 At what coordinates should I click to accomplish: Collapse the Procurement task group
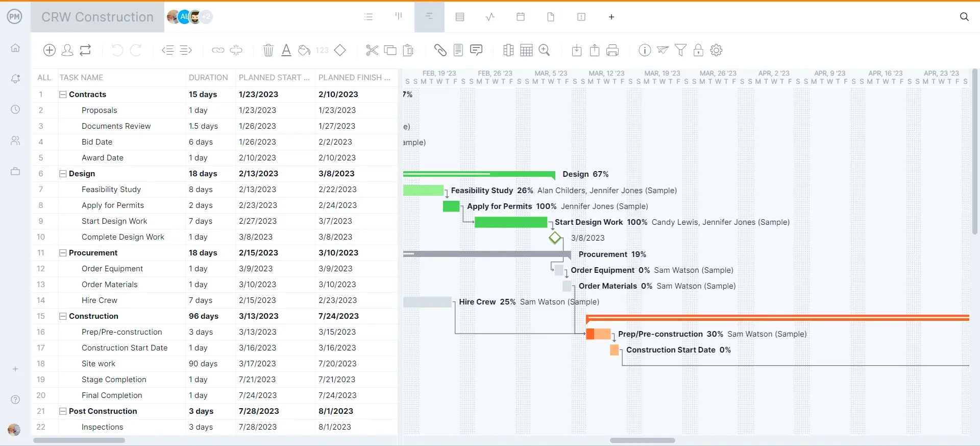pos(63,253)
